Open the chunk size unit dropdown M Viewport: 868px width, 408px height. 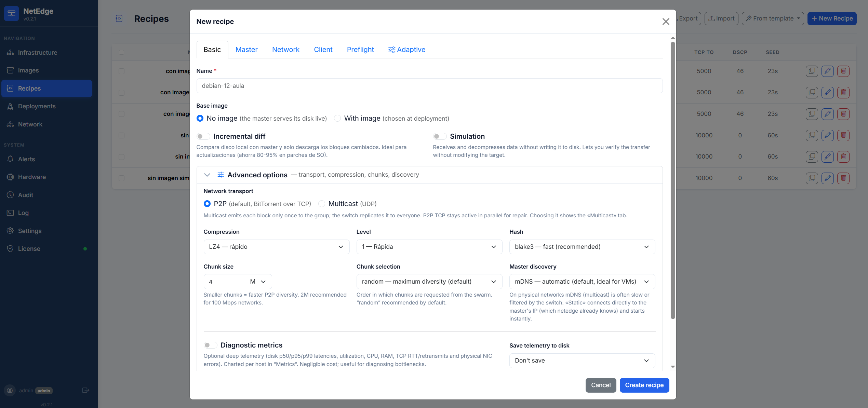258,282
